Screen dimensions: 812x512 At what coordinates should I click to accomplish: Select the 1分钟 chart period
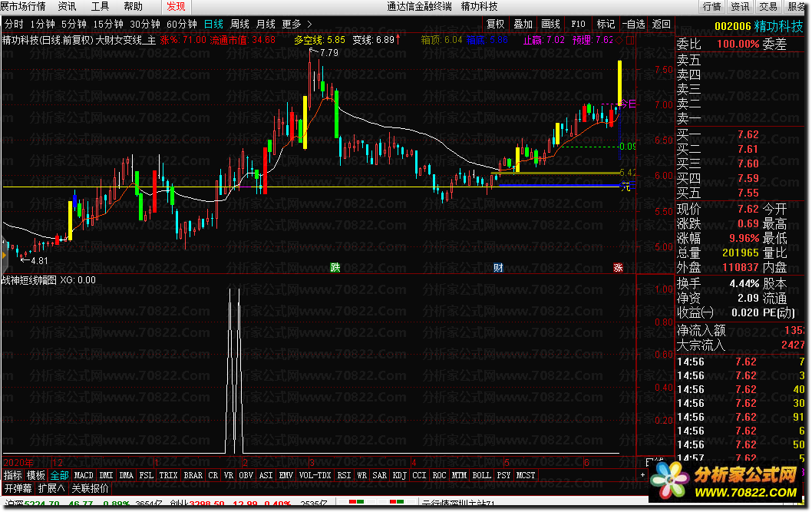click(x=42, y=25)
